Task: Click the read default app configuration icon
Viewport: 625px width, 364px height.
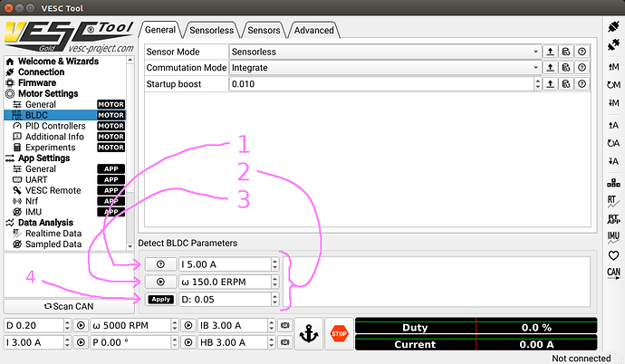Action: pos(613,143)
